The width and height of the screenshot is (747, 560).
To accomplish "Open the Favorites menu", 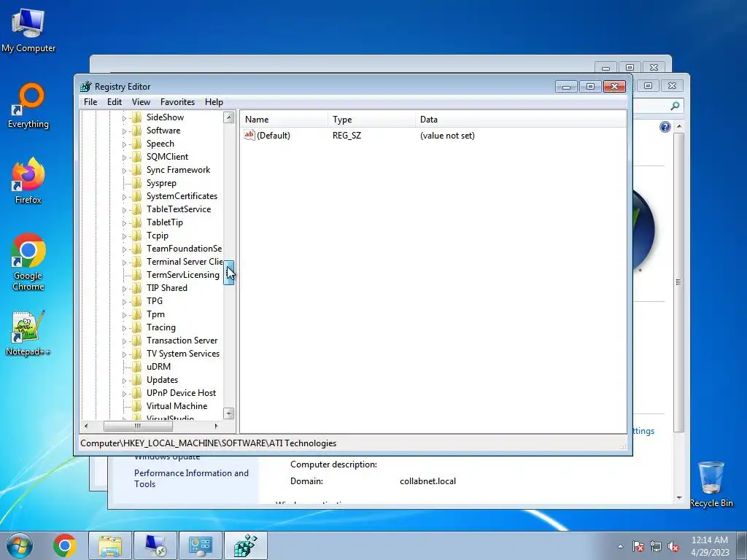I will click(177, 102).
